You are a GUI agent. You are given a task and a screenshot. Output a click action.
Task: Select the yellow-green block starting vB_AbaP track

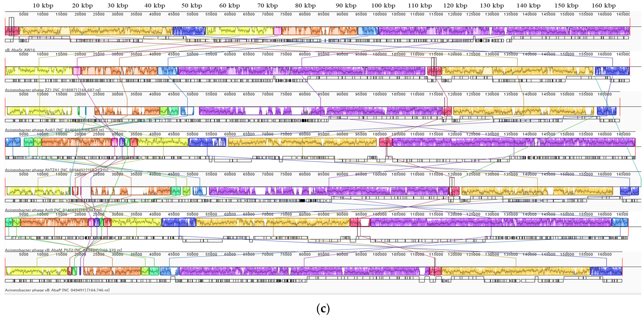tap(37, 271)
